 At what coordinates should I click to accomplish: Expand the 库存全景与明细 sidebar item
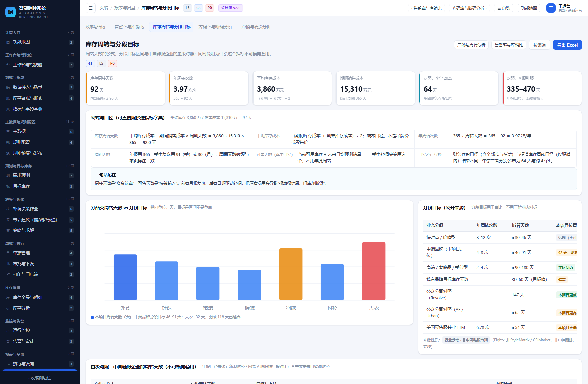point(40,297)
